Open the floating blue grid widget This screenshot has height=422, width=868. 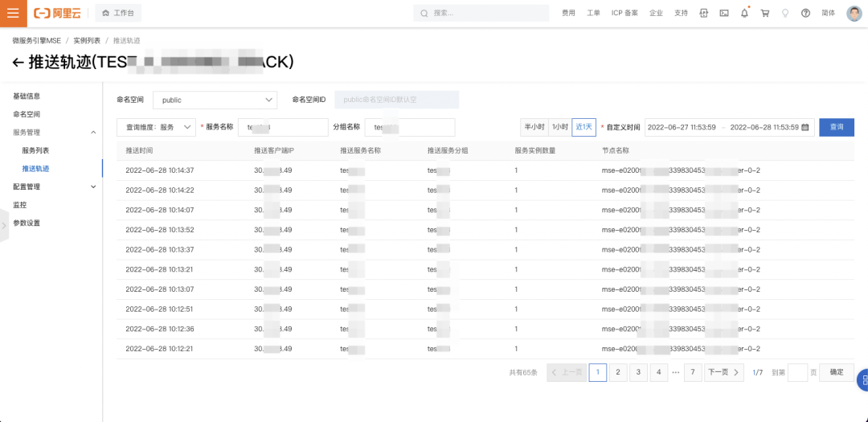click(x=863, y=380)
